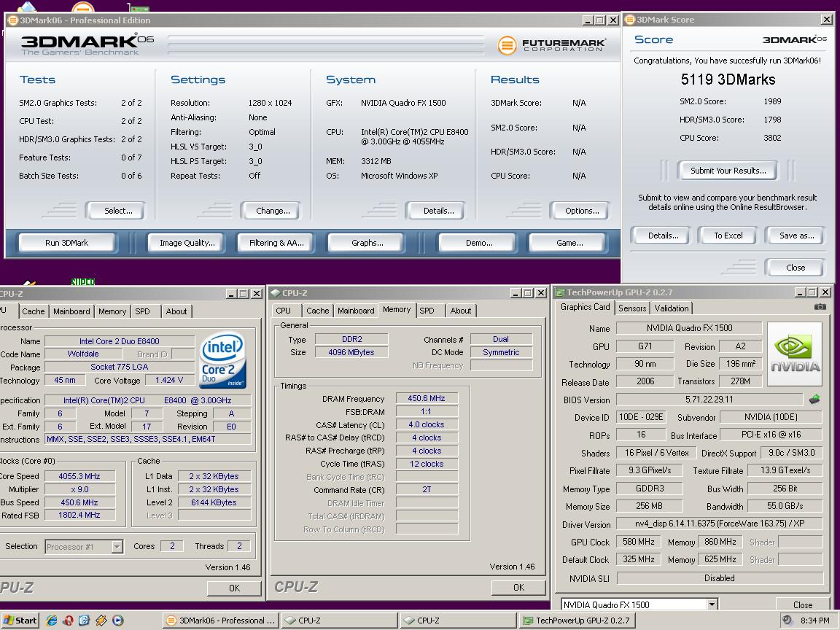Click Save as in score window
Viewport: 840px width, 630px height.
(796, 236)
